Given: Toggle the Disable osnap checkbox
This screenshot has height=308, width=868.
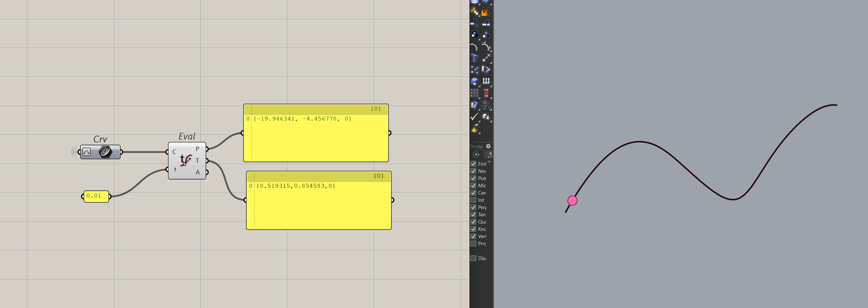Looking at the screenshot, I should 473,258.
